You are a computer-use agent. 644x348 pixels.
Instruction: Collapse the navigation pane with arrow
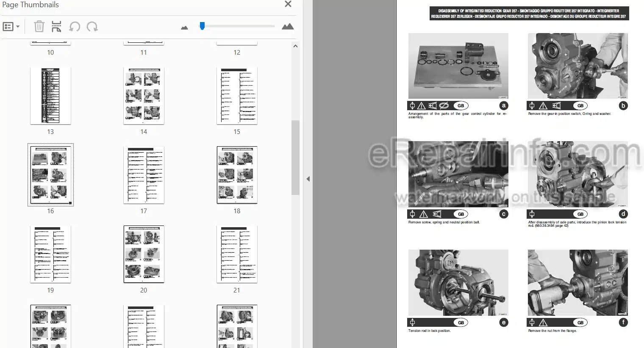[x=308, y=179]
